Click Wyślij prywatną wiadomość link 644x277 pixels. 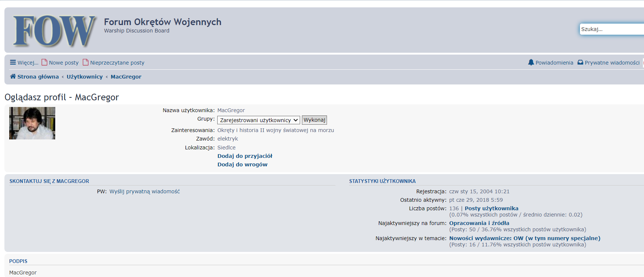pyautogui.click(x=145, y=191)
